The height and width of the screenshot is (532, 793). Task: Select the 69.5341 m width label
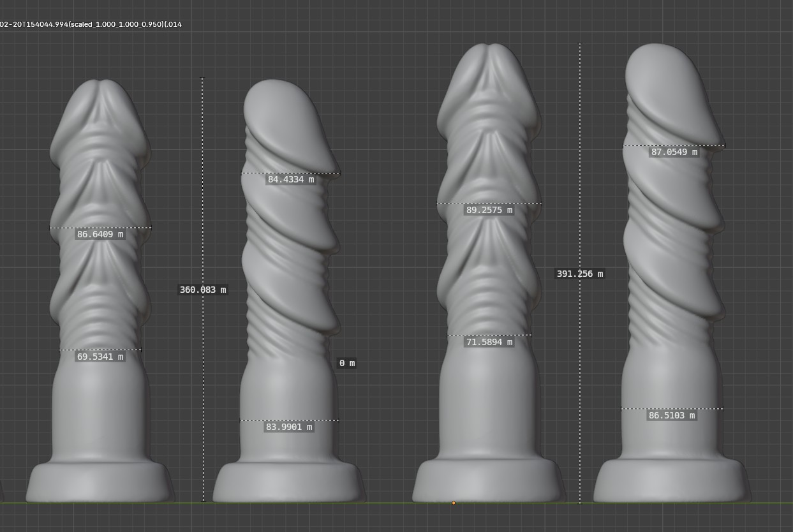coord(100,357)
